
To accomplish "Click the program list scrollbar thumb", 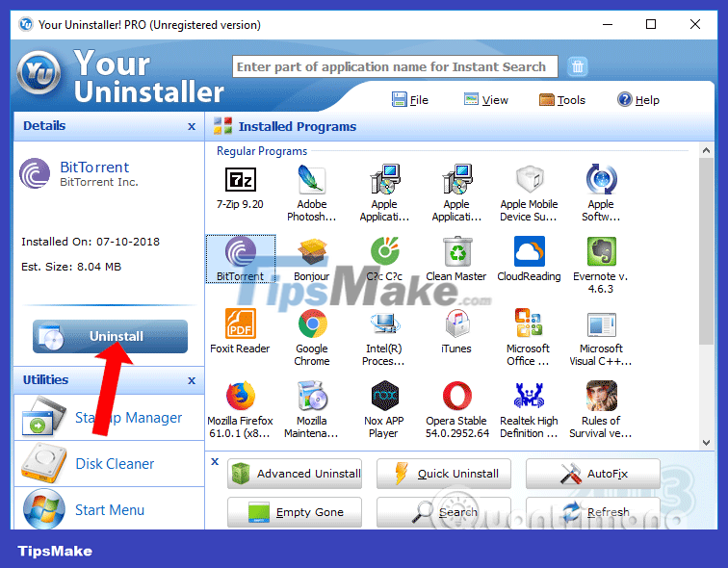I will tap(706, 251).
